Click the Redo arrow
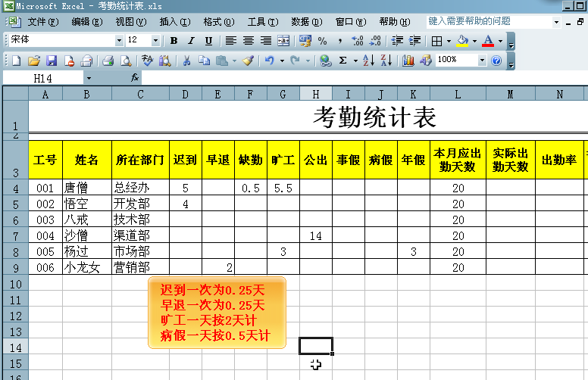The image size is (588, 380). tap(296, 61)
